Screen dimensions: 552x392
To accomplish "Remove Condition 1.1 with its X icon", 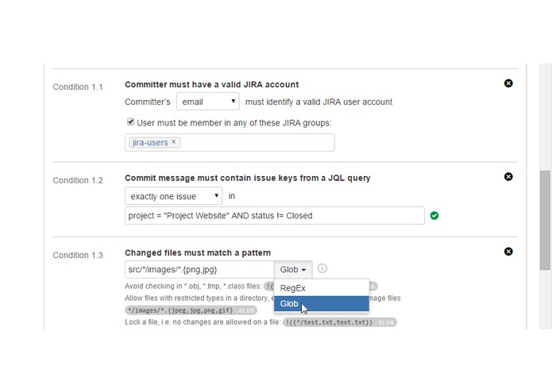I will click(x=508, y=83).
